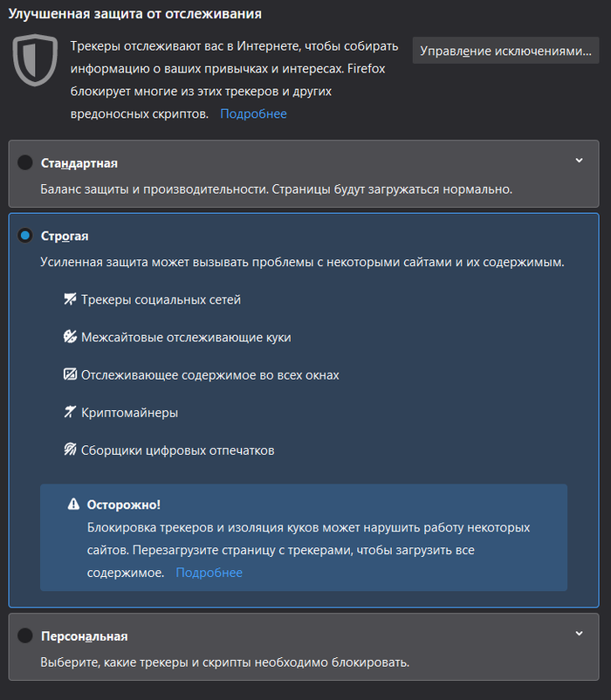This screenshot has width=611, height=700.
Task: Click Криптомайнеры item text
Action: 129,413
